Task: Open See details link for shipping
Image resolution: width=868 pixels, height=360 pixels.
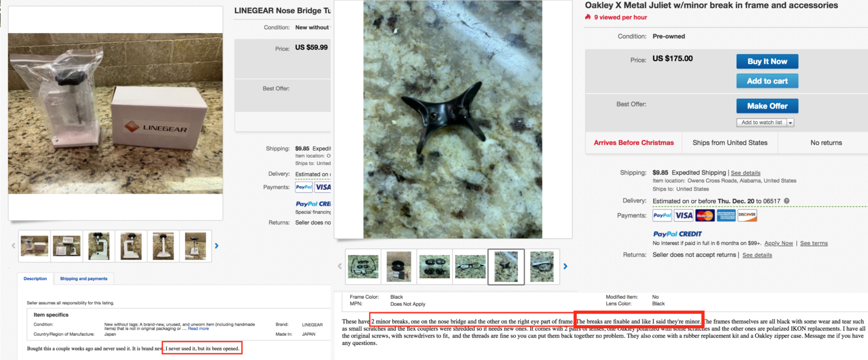Action: pos(745,173)
